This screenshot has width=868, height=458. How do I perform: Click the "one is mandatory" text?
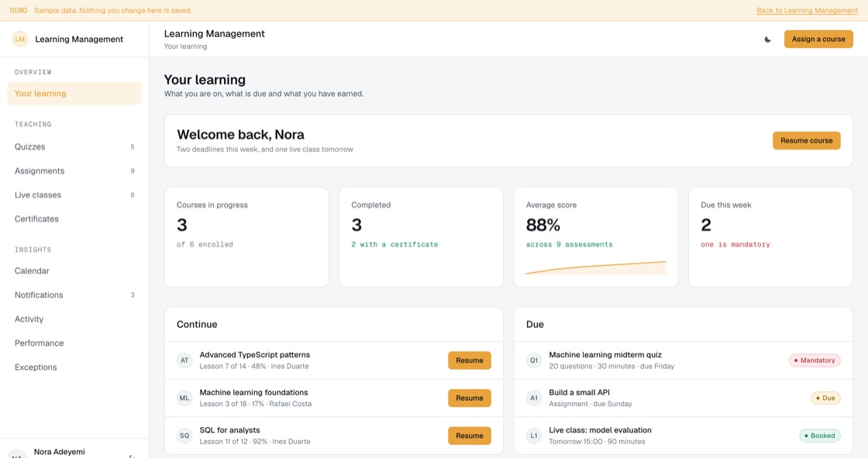[735, 244]
